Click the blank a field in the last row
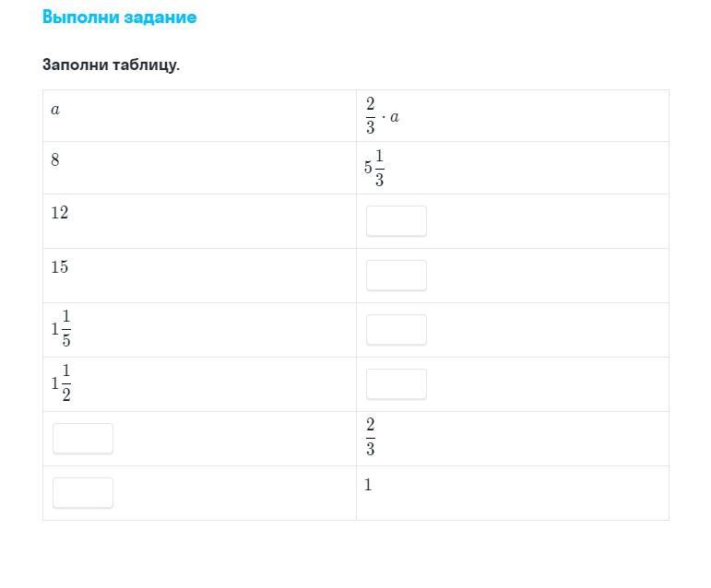The width and height of the screenshot is (711, 588). point(83,493)
